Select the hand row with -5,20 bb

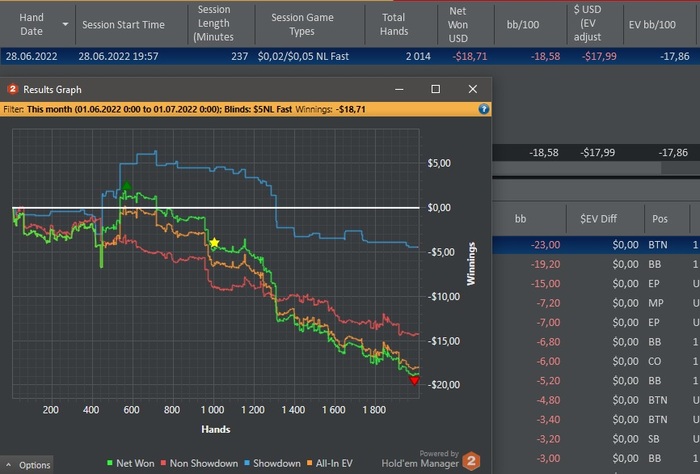pyautogui.click(x=596, y=381)
